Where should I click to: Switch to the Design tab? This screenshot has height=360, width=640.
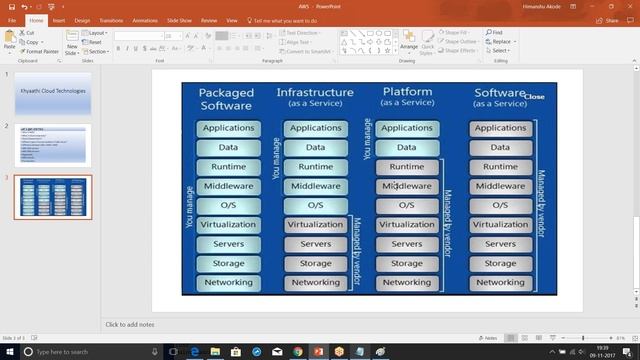point(82,20)
